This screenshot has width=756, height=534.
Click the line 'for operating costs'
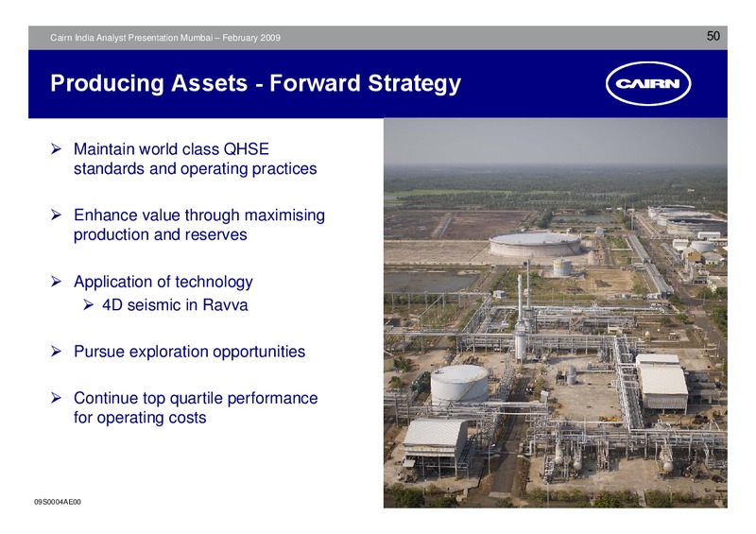pos(140,417)
